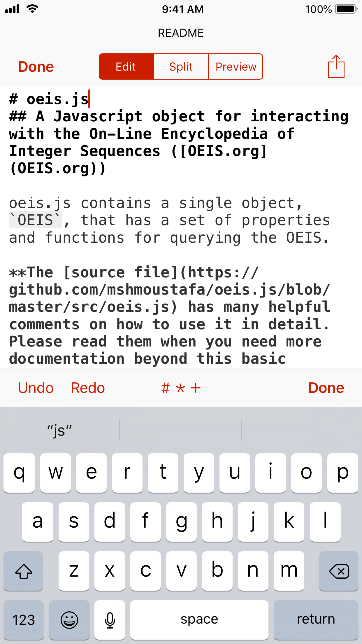Redo the last change
Viewport: 362px width, 644px height.
87,388
